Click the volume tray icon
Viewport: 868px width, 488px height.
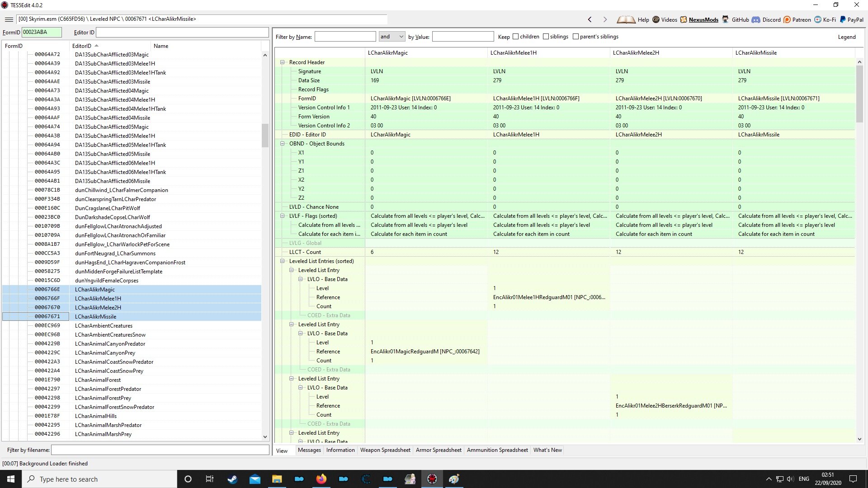point(790,479)
